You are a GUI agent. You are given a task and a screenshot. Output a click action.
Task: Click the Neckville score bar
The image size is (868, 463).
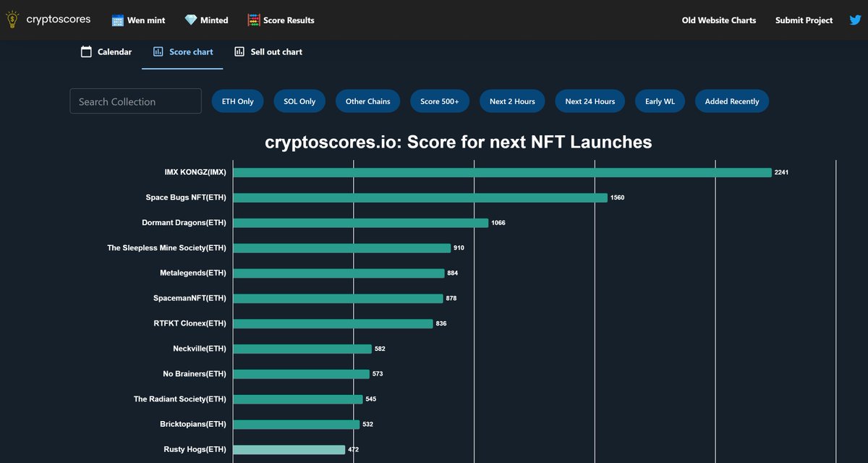[302, 349]
